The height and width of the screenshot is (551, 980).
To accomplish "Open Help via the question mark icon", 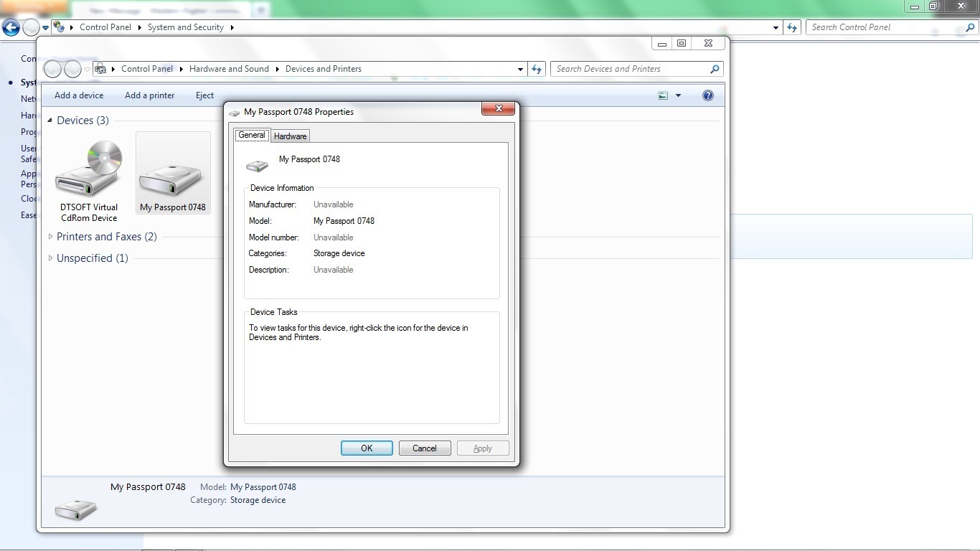I will (708, 95).
